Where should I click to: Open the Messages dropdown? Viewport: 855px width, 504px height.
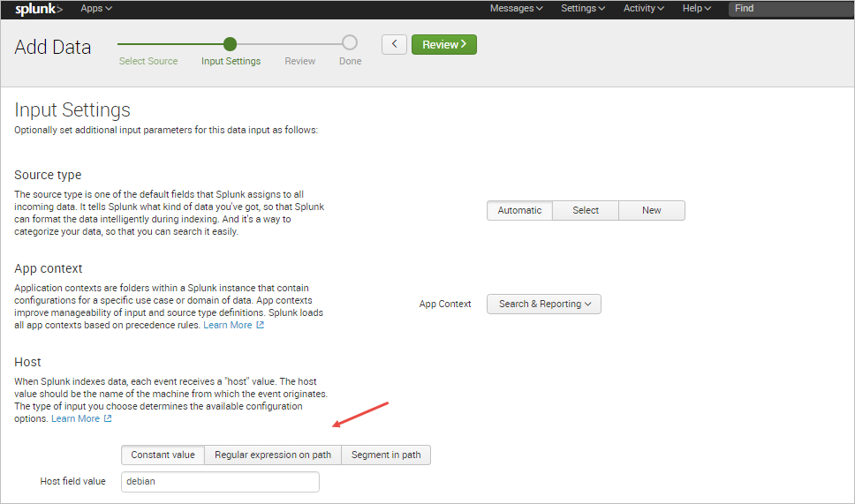click(x=517, y=9)
